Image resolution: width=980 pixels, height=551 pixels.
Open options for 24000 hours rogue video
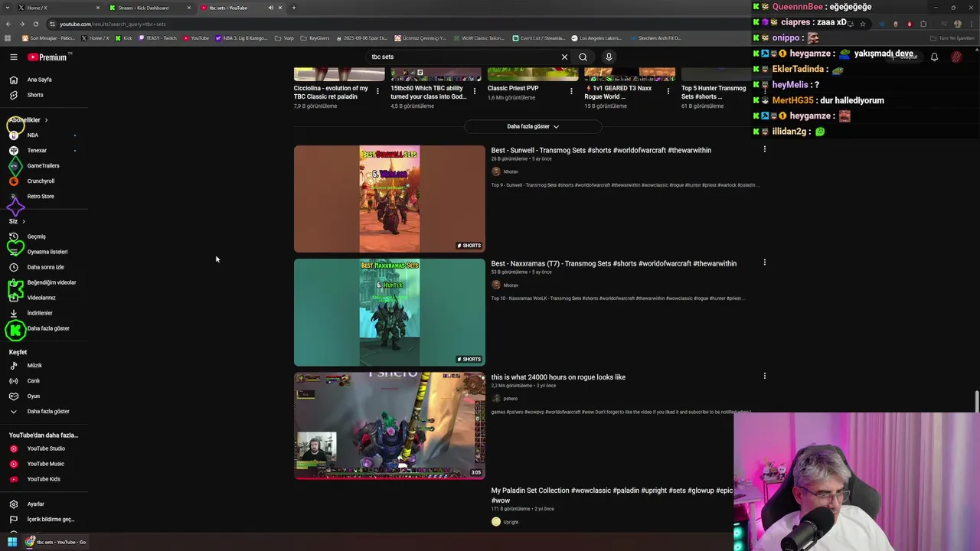click(x=764, y=376)
